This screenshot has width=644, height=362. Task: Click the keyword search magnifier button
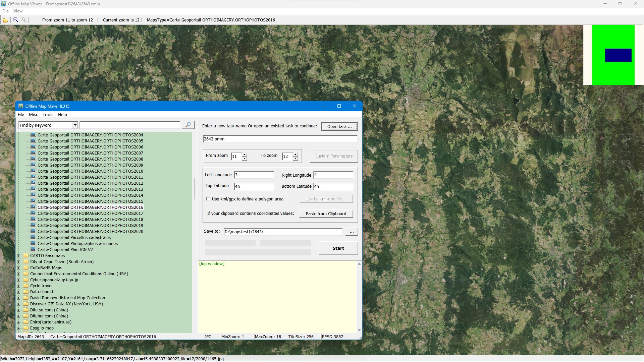point(188,125)
